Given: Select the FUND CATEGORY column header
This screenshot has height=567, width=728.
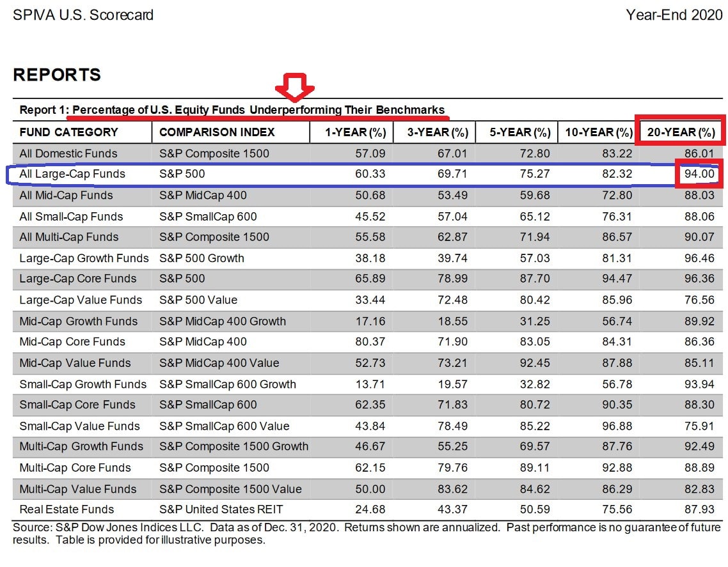Looking at the screenshot, I should 69,132.
